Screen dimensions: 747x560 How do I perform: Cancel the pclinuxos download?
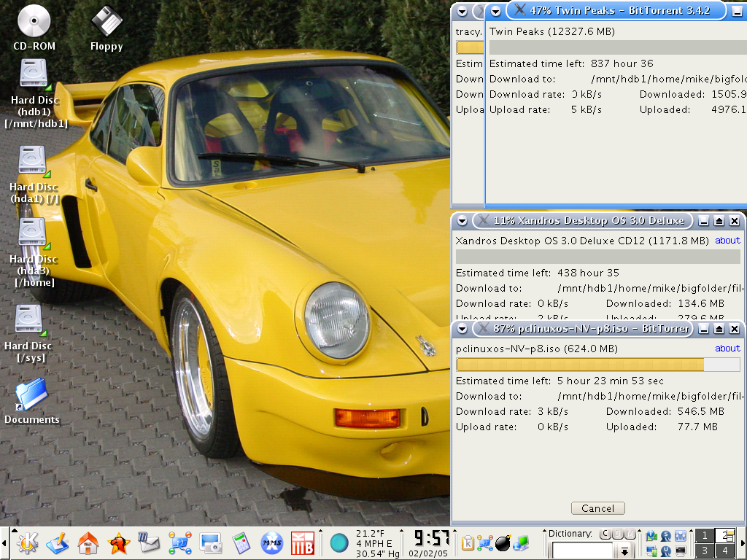pyautogui.click(x=597, y=508)
